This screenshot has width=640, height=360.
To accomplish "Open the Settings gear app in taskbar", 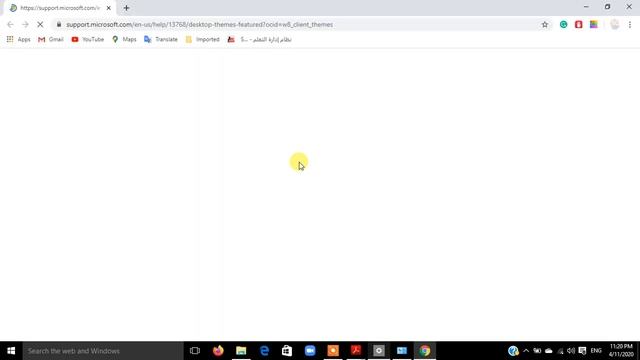I will [x=379, y=351].
